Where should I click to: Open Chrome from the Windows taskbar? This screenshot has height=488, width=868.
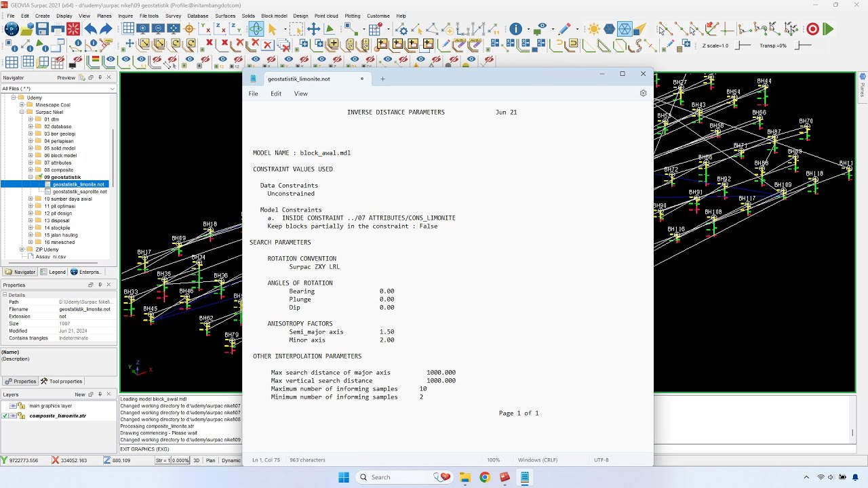point(484,477)
